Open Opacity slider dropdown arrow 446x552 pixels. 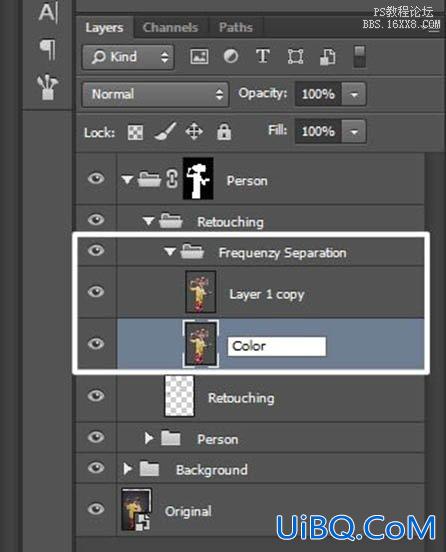(x=354, y=94)
